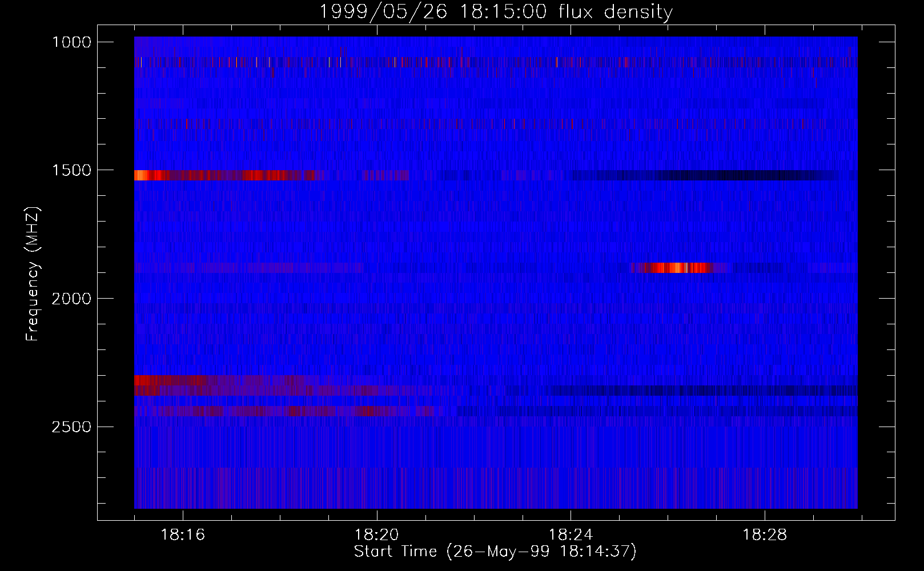Click the 18:16 time tick label
The image size is (924, 571).
[x=183, y=535]
